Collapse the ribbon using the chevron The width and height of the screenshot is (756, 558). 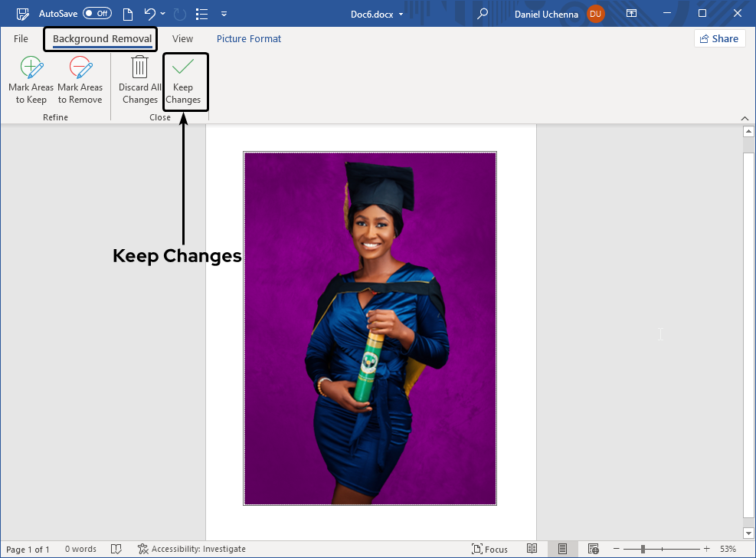click(x=745, y=117)
